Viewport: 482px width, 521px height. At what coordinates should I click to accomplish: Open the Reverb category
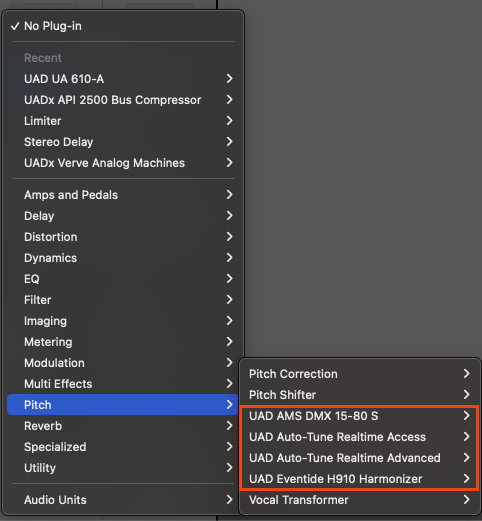coord(122,426)
